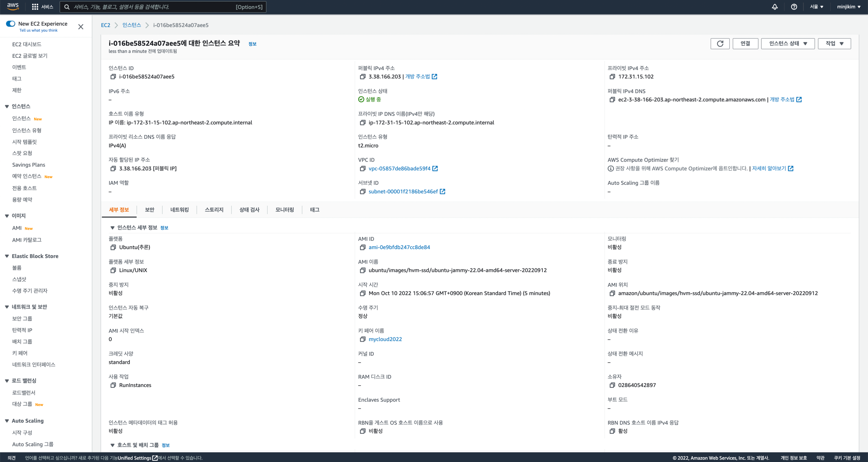Copy the key pair name mycloud2022

point(363,339)
